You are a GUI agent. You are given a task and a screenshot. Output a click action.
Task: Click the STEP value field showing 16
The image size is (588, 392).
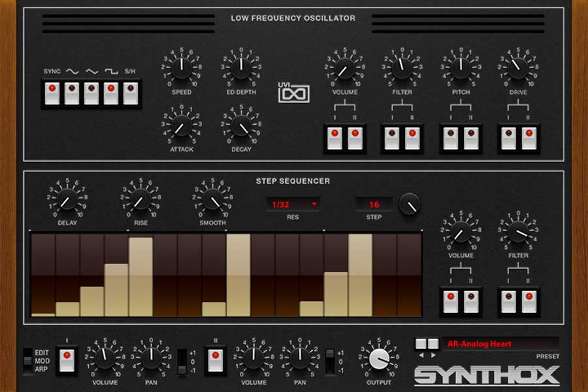[x=374, y=204]
